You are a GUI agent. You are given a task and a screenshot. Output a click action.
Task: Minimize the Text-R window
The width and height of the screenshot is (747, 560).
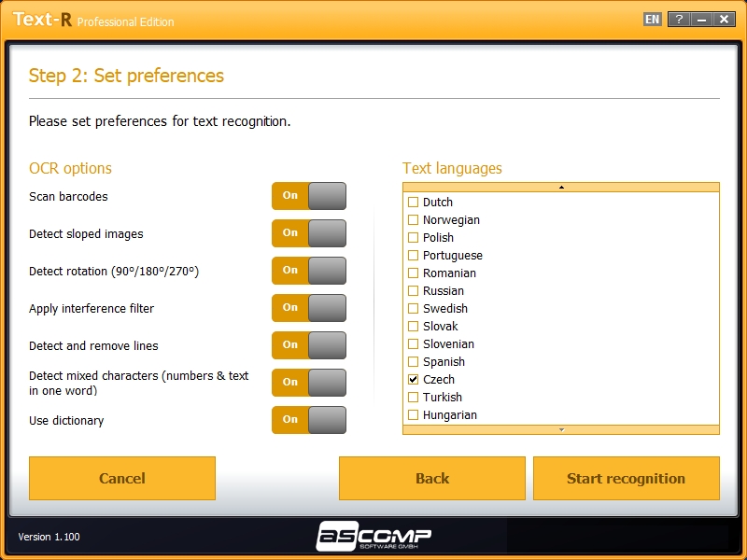point(701,20)
